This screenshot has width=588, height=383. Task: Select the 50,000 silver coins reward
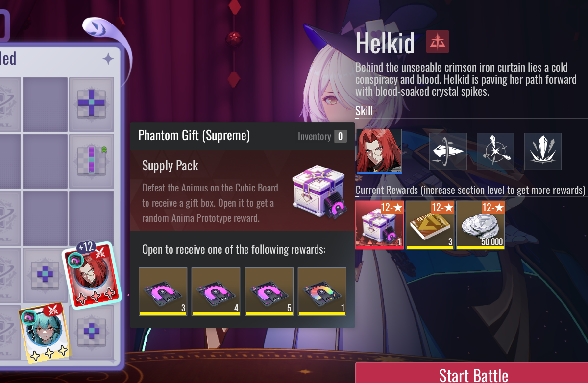(480, 225)
